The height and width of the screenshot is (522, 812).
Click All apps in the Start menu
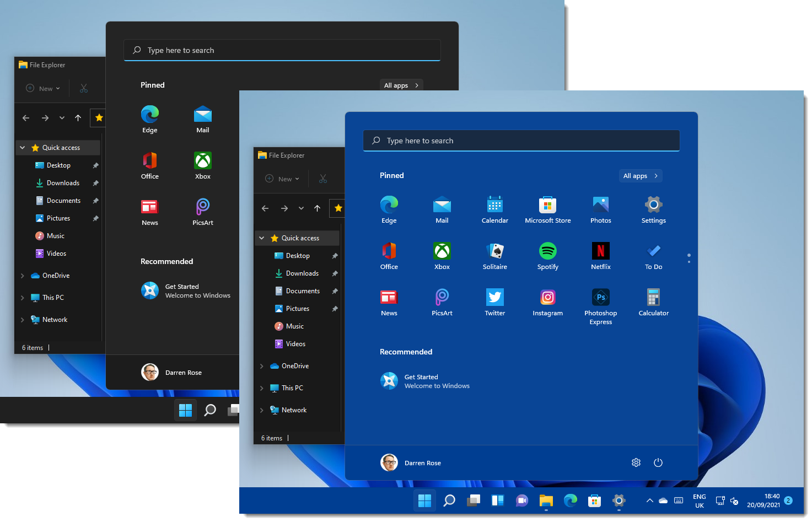point(640,175)
